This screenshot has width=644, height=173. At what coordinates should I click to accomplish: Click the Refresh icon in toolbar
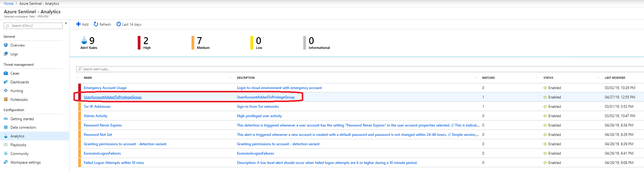coord(96,24)
